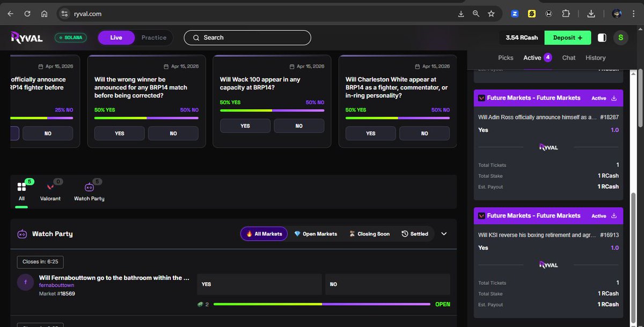Pick NO on Fernabouttown bathroom market

click(387, 284)
